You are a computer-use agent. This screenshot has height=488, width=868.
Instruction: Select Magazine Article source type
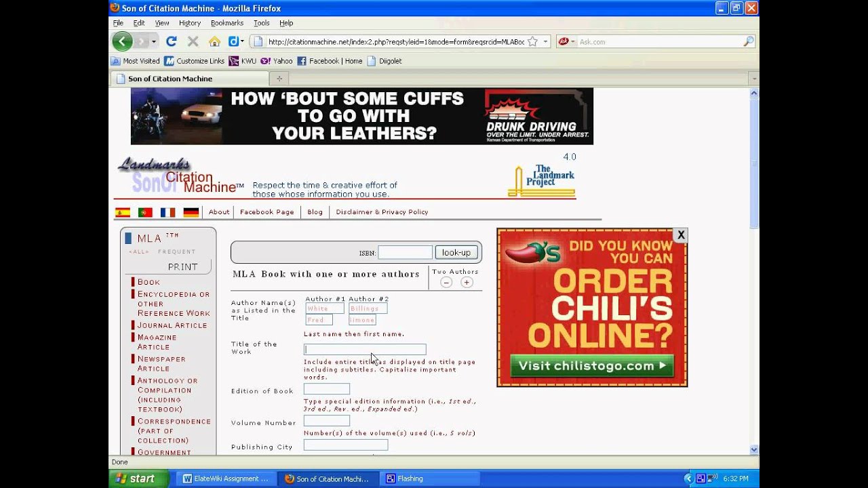click(x=157, y=342)
